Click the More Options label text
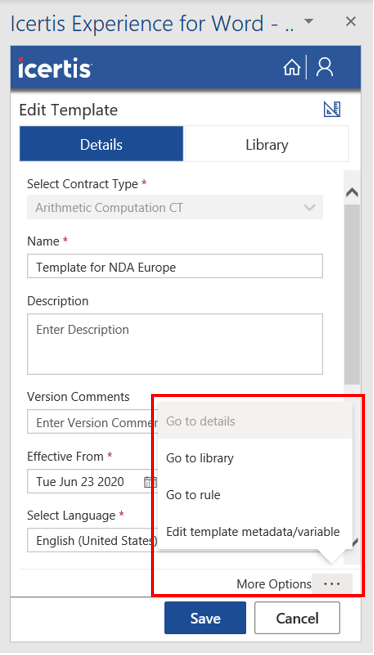The width and height of the screenshot is (374, 655). 274,584
